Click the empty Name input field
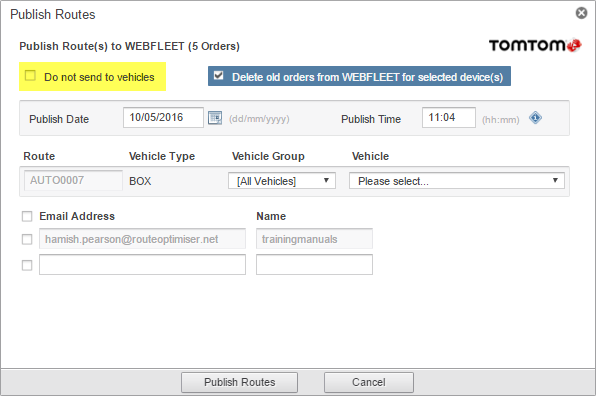Screen dimensions: 596x396 [x=314, y=265]
